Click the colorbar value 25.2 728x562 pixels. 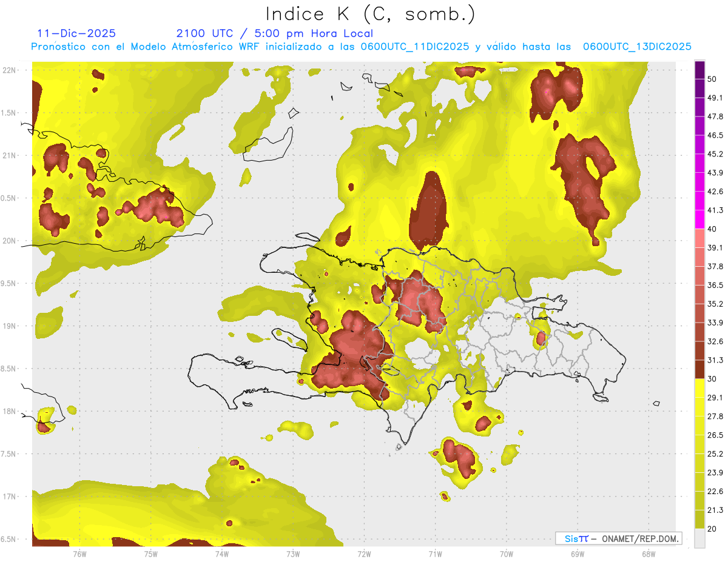coord(715,454)
